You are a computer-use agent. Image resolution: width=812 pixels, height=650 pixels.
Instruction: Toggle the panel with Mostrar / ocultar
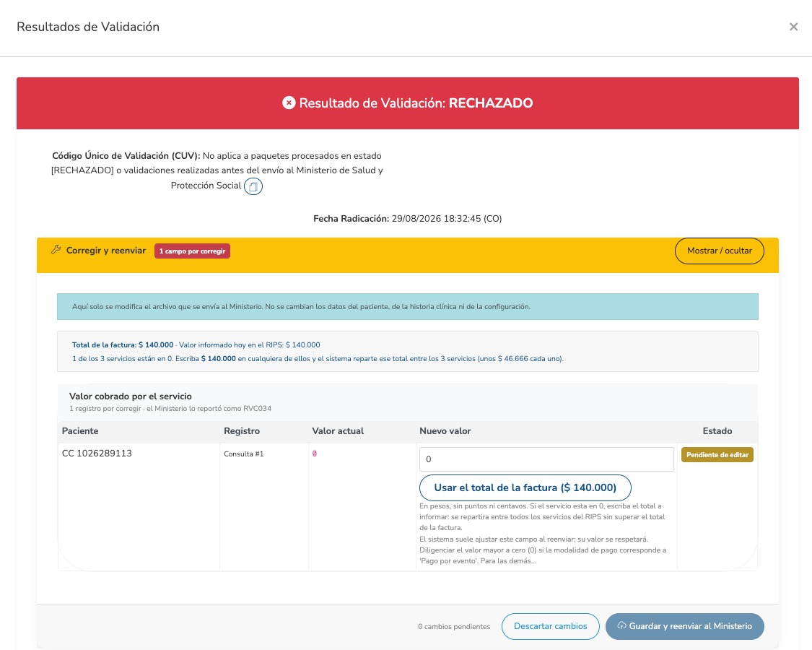[x=720, y=251]
